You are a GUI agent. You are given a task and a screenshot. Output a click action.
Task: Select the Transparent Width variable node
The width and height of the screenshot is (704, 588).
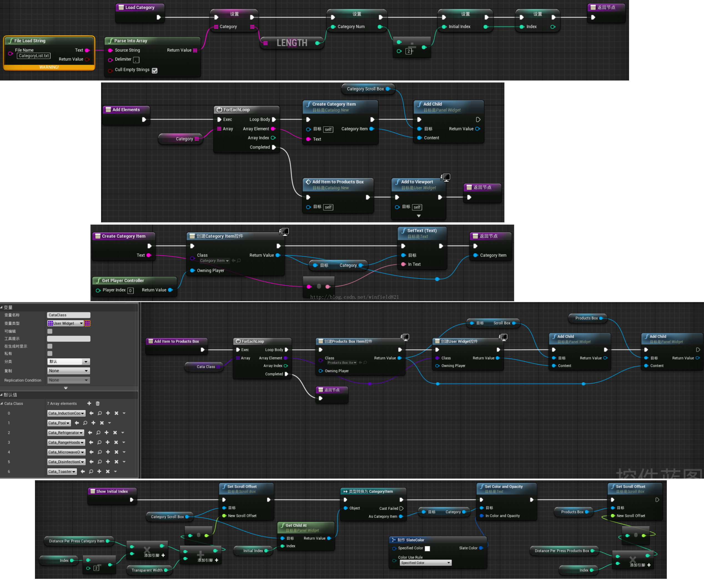point(150,570)
